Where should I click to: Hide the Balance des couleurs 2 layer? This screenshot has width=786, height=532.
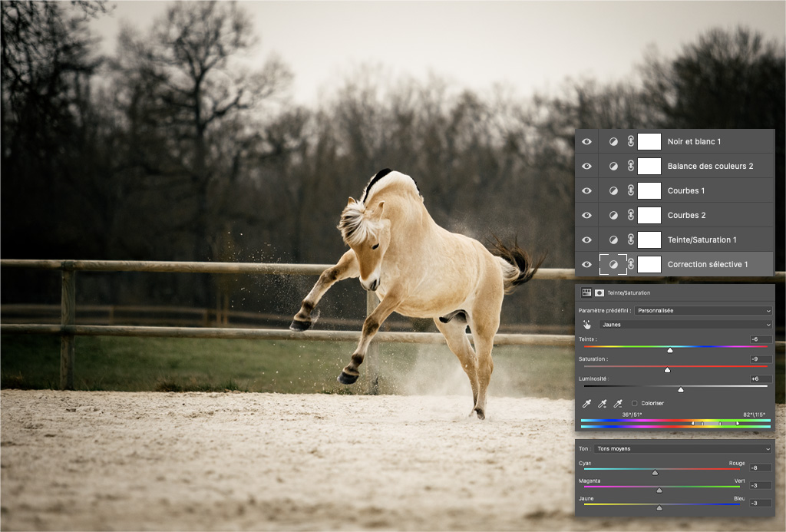click(x=586, y=167)
